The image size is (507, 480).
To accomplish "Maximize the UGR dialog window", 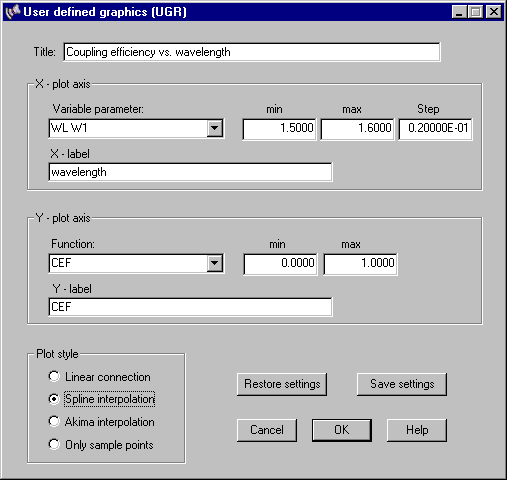I will point(475,12).
